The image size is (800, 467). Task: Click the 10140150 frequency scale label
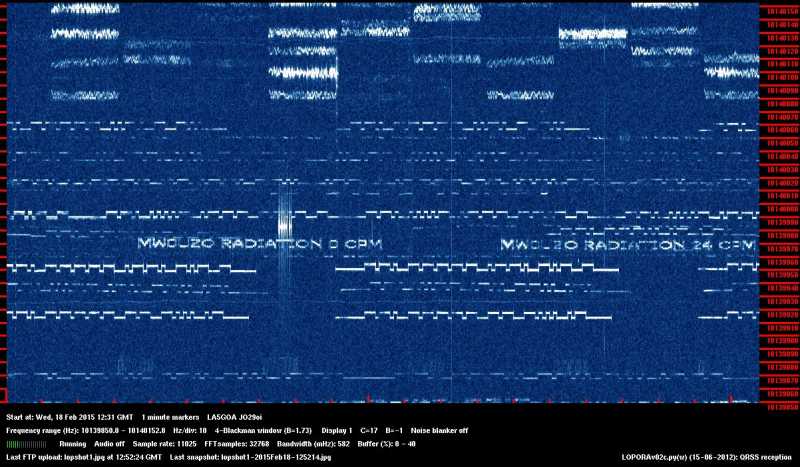coord(781,11)
